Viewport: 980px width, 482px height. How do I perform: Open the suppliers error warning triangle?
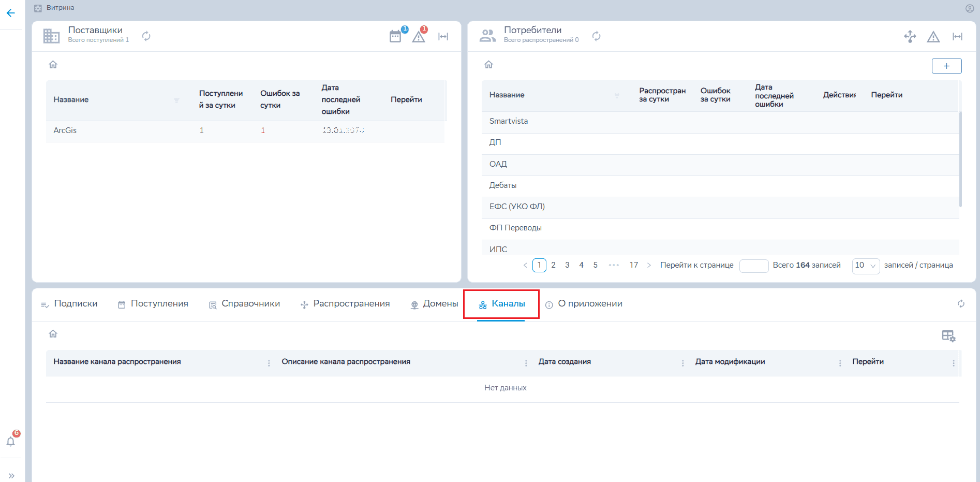pyautogui.click(x=419, y=37)
